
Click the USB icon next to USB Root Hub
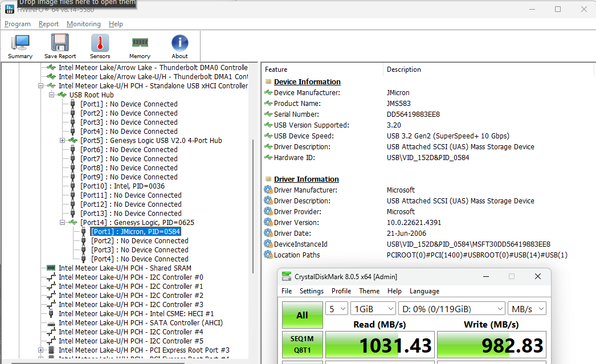pos(62,95)
